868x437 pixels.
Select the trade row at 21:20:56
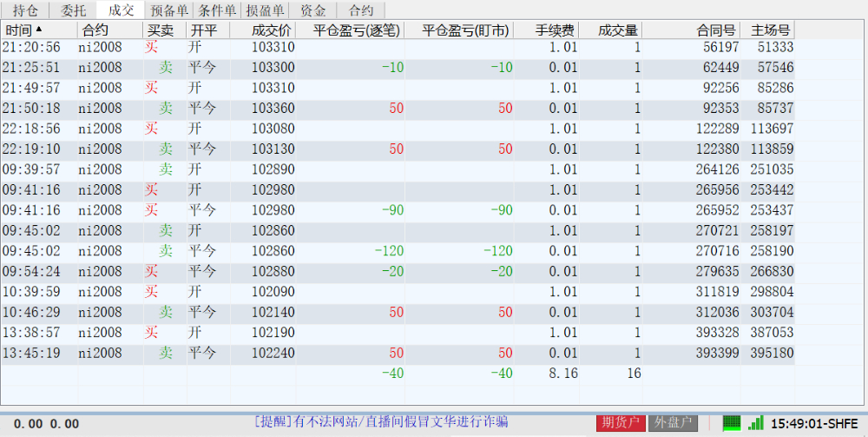pyautogui.click(x=398, y=47)
